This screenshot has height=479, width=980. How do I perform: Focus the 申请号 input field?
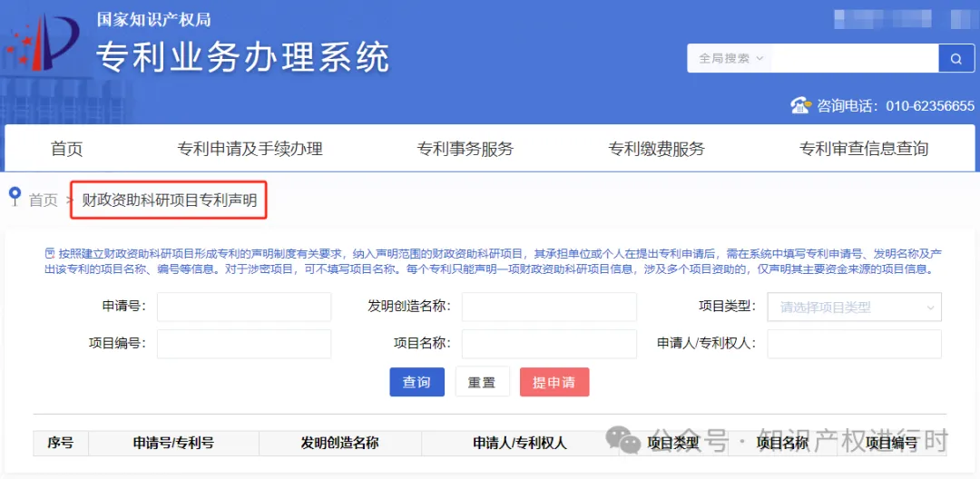click(244, 308)
